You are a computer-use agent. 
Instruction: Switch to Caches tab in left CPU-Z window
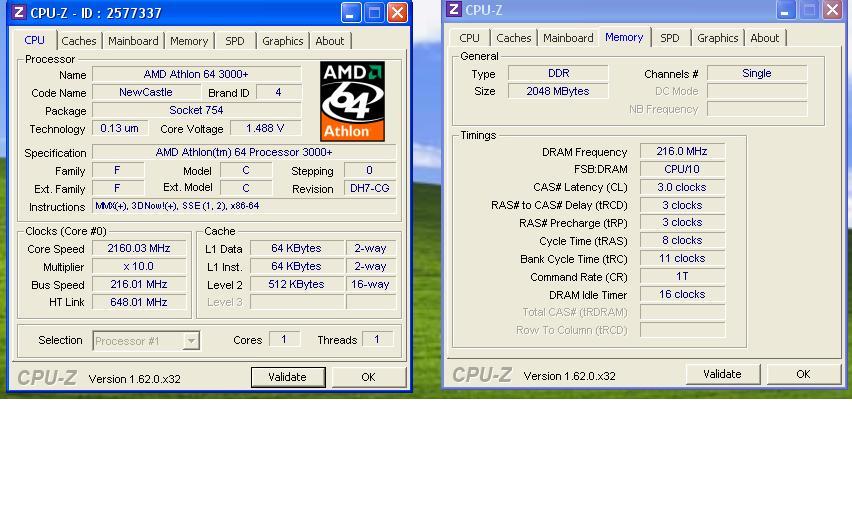(x=79, y=41)
